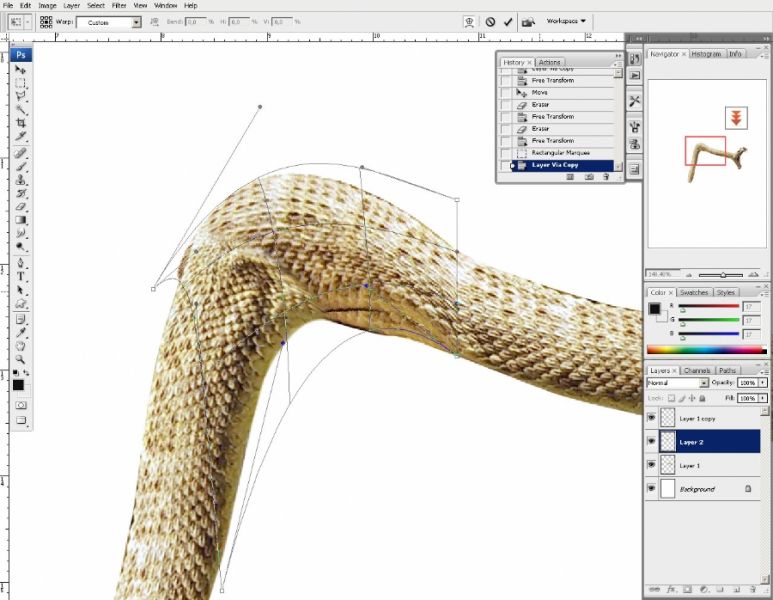Toggle lock all
This screenshot has height=600, width=773.
(x=703, y=398)
